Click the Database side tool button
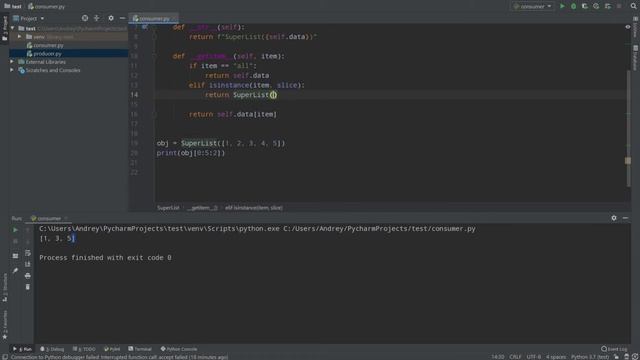 pos(636,57)
